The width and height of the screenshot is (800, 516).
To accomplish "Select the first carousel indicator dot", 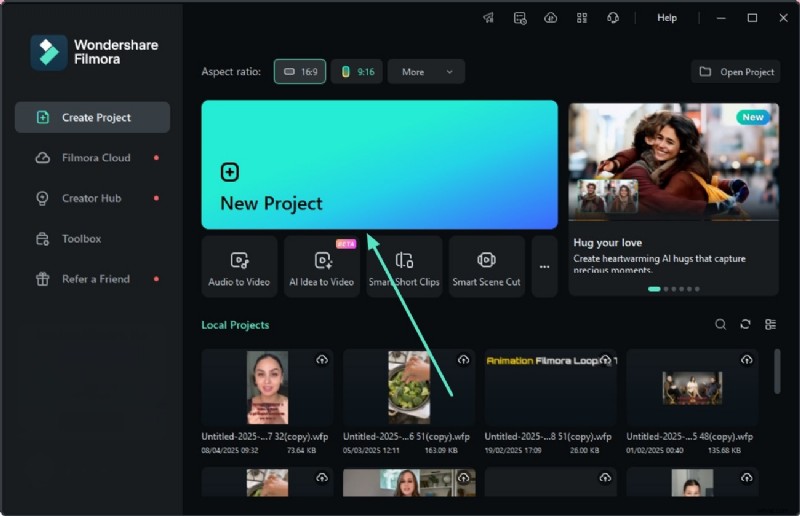I will click(x=654, y=289).
